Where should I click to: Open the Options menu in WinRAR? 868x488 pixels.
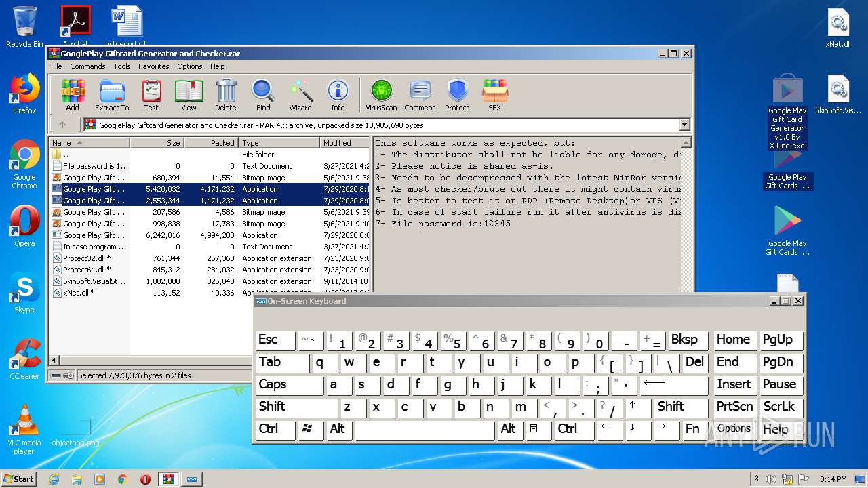click(190, 66)
